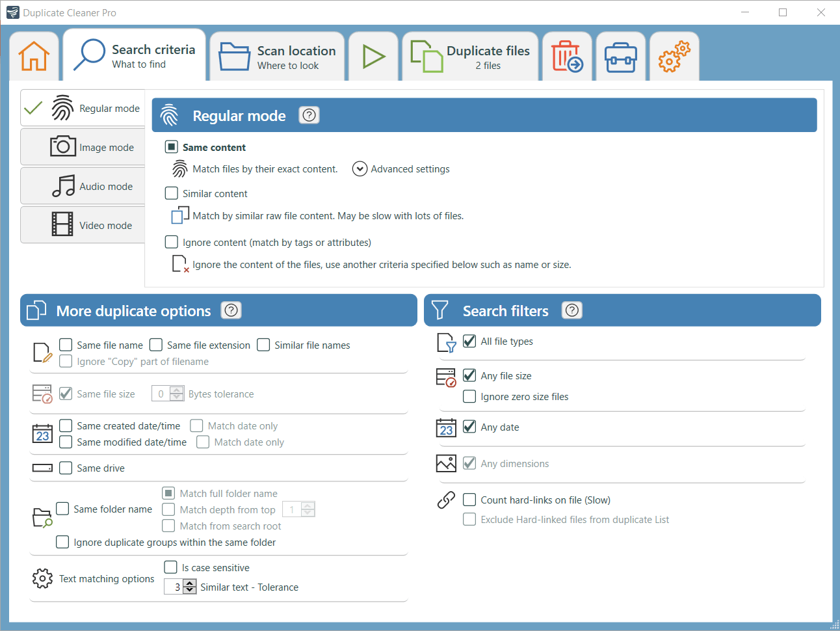Enable the Similar content option

point(172,193)
